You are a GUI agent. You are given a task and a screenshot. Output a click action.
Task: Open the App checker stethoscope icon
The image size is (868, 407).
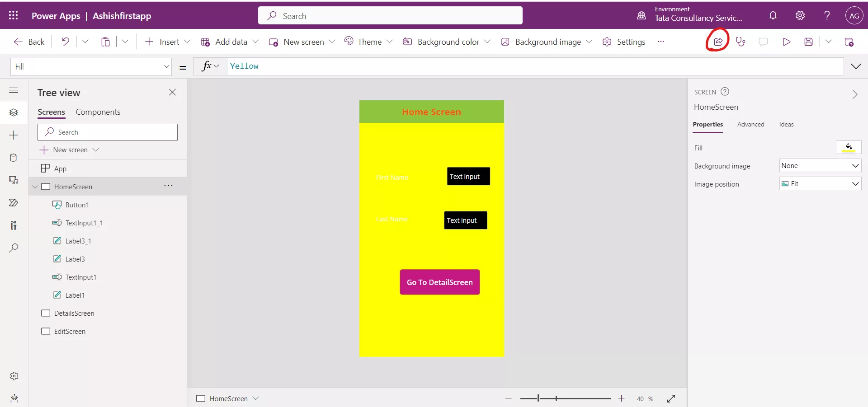click(x=741, y=42)
